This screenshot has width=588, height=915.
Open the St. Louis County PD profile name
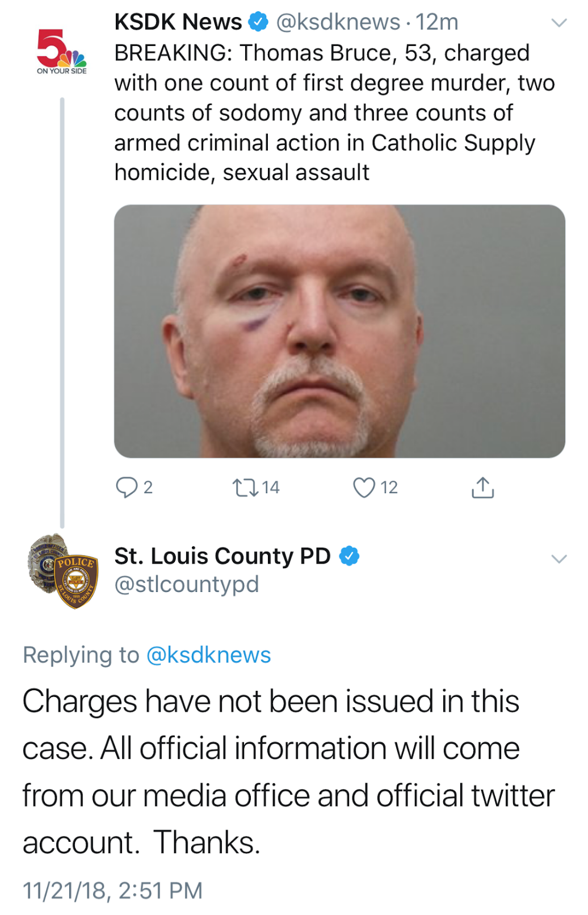point(222,556)
